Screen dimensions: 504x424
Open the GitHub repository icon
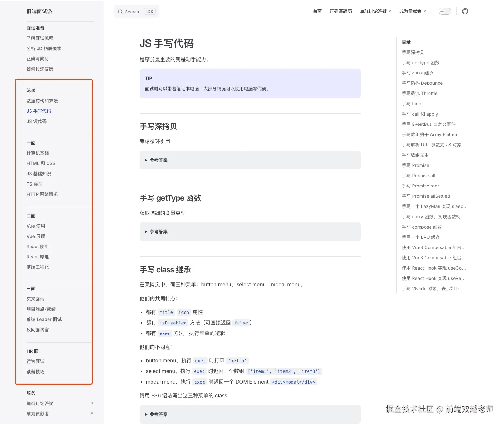coord(465,11)
